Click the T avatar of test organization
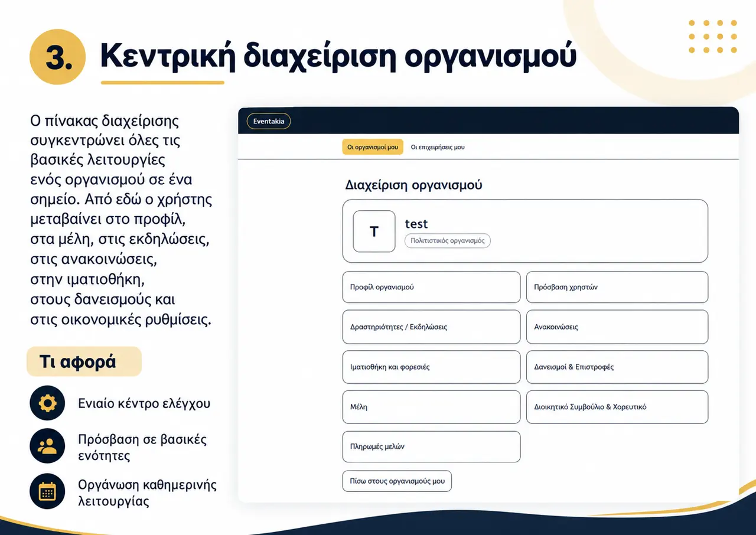Image resolution: width=756 pixels, height=535 pixels. point(374,231)
